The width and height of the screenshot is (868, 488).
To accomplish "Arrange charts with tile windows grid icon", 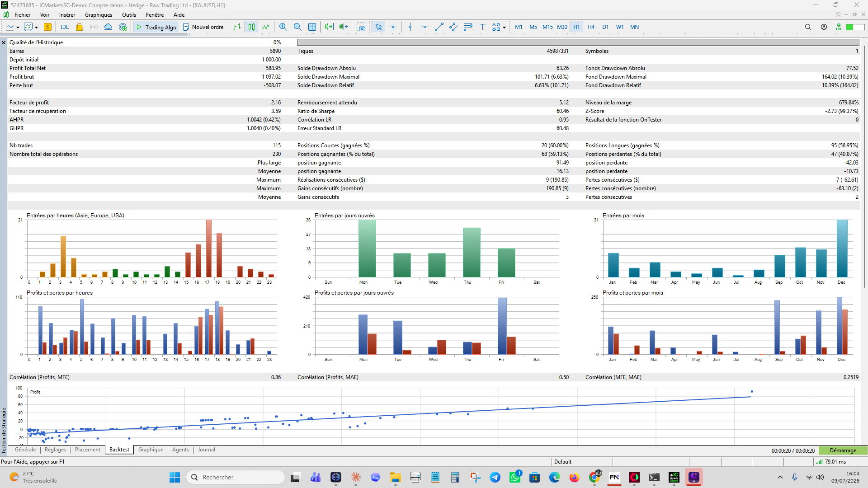I will tap(312, 27).
